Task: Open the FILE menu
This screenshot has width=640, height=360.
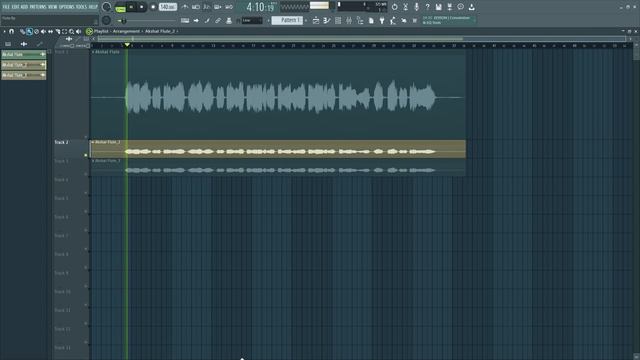Action: coord(6,7)
